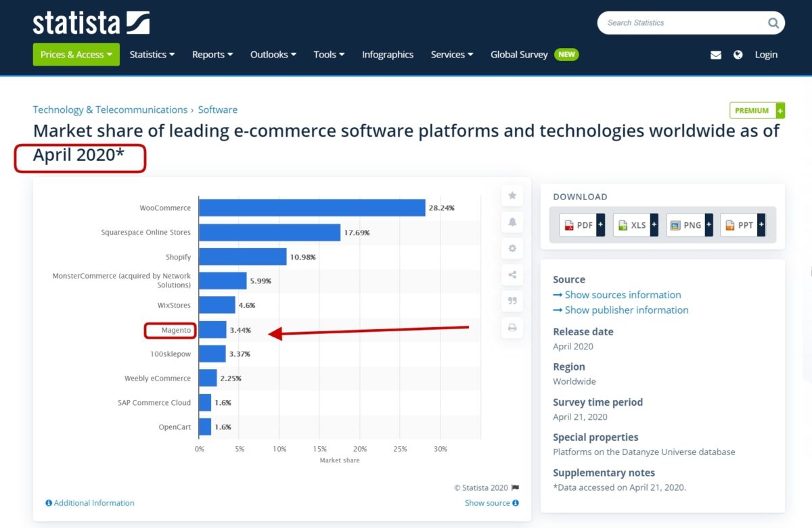The width and height of the screenshot is (812, 528).
Task: Open chart settings gear icon
Action: pyautogui.click(x=512, y=248)
